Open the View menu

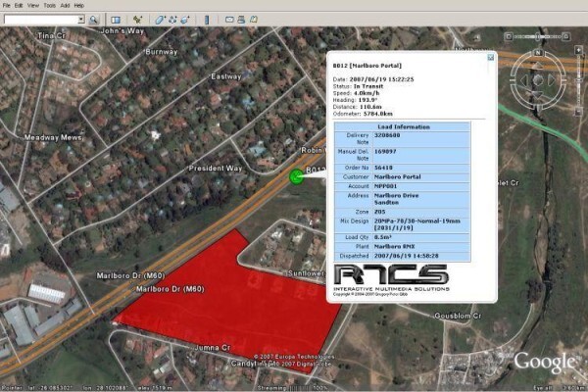[x=33, y=6]
